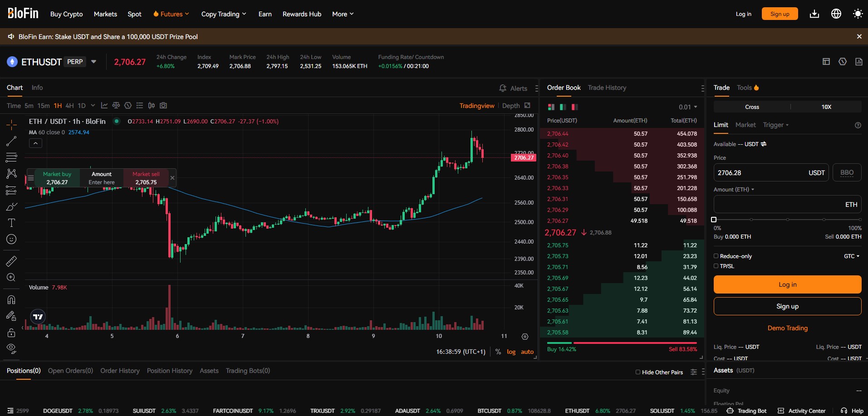
Task: Select the sell-only order book view
Action: tap(574, 107)
